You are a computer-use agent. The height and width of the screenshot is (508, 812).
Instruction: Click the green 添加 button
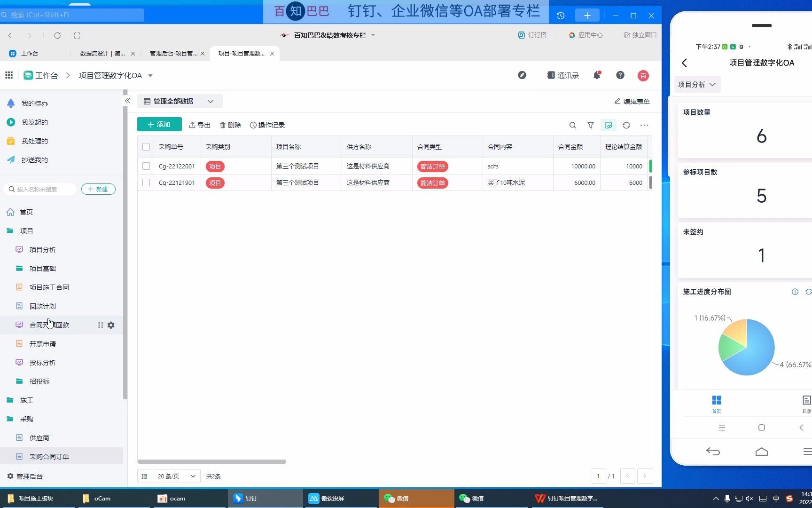159,124
